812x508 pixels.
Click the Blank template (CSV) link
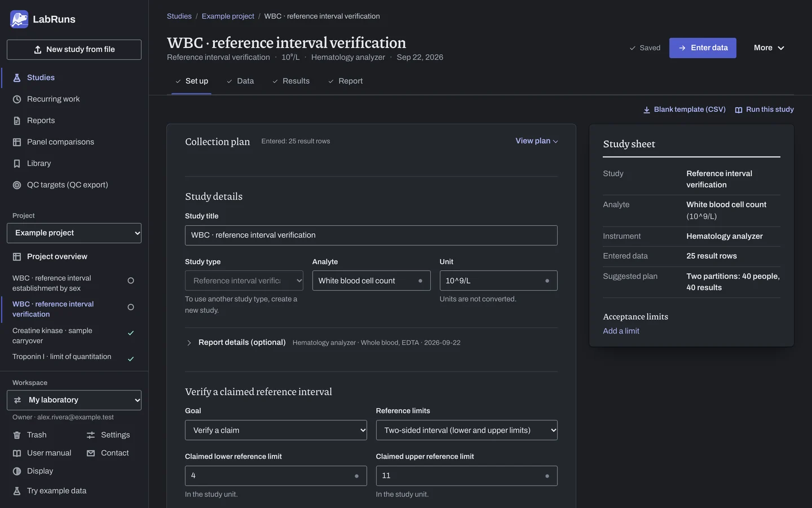[685, 110]
